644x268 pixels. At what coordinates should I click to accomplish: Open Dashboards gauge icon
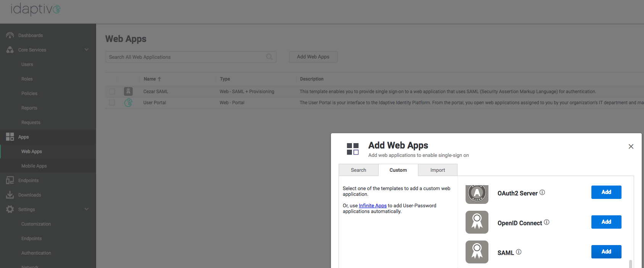point(10,35)
